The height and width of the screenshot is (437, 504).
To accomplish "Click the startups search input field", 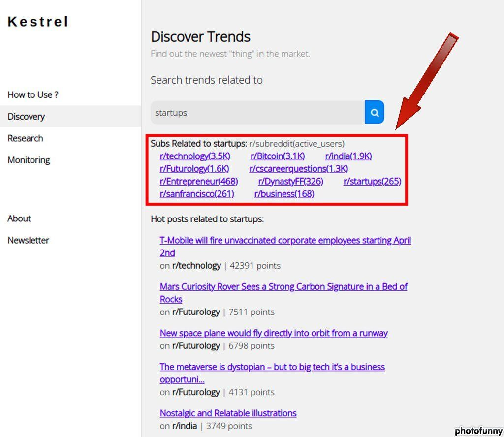I will [257, 113].
